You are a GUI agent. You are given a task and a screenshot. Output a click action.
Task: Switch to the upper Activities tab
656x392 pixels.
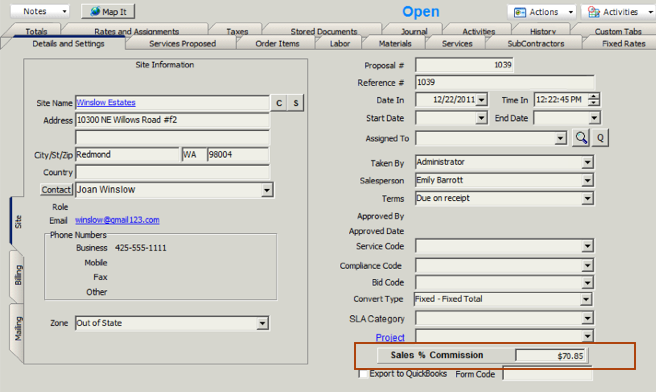point(479,31)
